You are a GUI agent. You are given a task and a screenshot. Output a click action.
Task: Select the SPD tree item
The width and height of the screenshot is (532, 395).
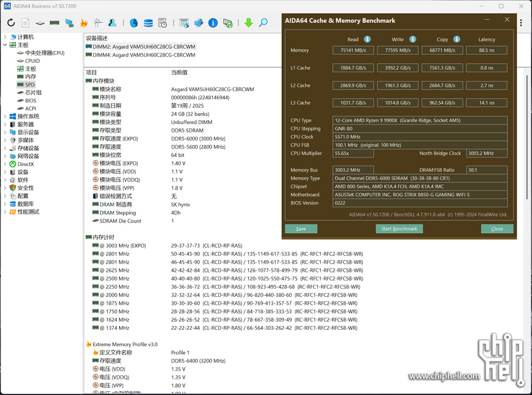[x=29, y=85]
